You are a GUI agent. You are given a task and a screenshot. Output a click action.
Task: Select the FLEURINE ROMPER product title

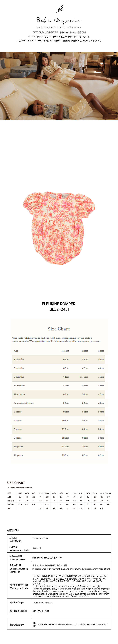(59, 304)
